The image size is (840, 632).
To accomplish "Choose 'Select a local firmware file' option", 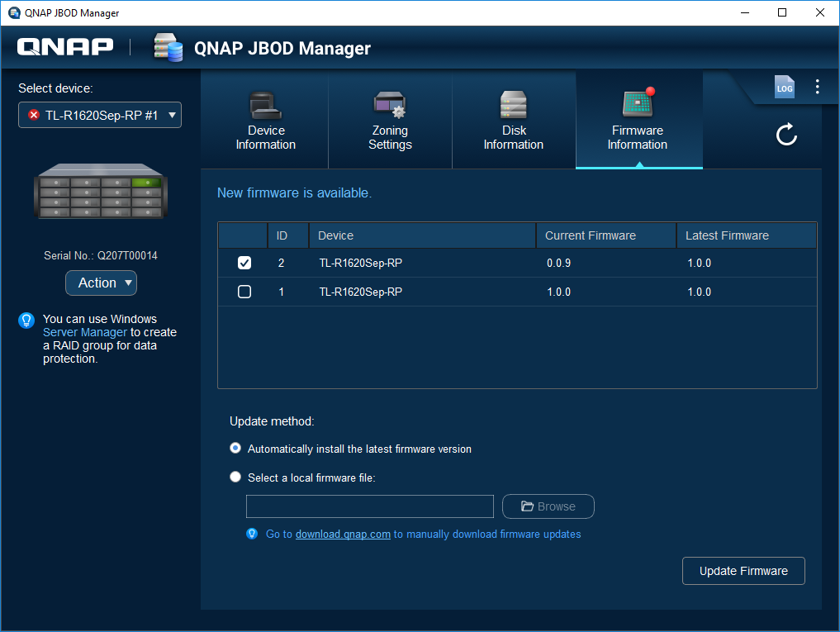I will point(235,477).
